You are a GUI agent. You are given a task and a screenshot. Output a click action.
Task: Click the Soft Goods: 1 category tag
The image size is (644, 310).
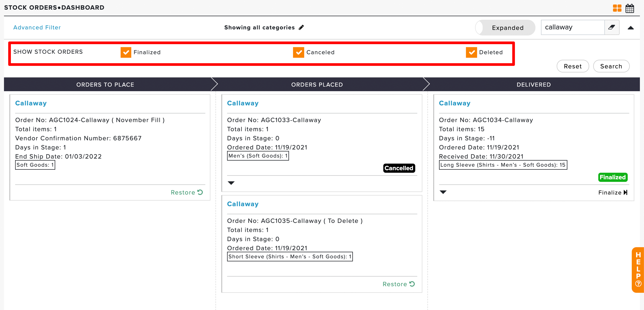pyautogui.click(x=35, y=165)
